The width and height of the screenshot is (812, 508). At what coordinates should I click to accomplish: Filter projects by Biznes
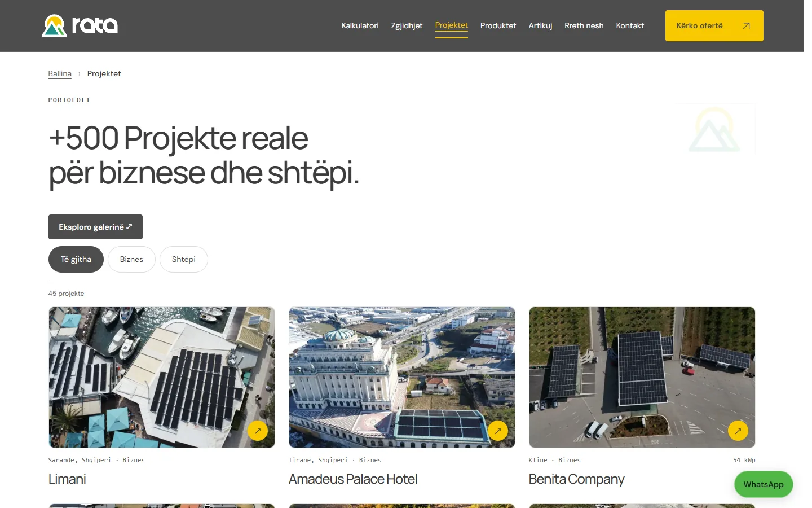131,259
